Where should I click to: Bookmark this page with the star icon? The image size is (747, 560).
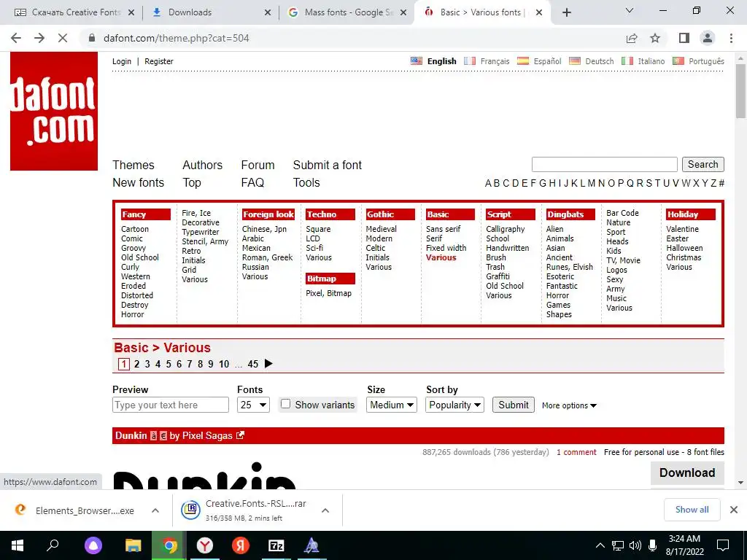(656, 38)
